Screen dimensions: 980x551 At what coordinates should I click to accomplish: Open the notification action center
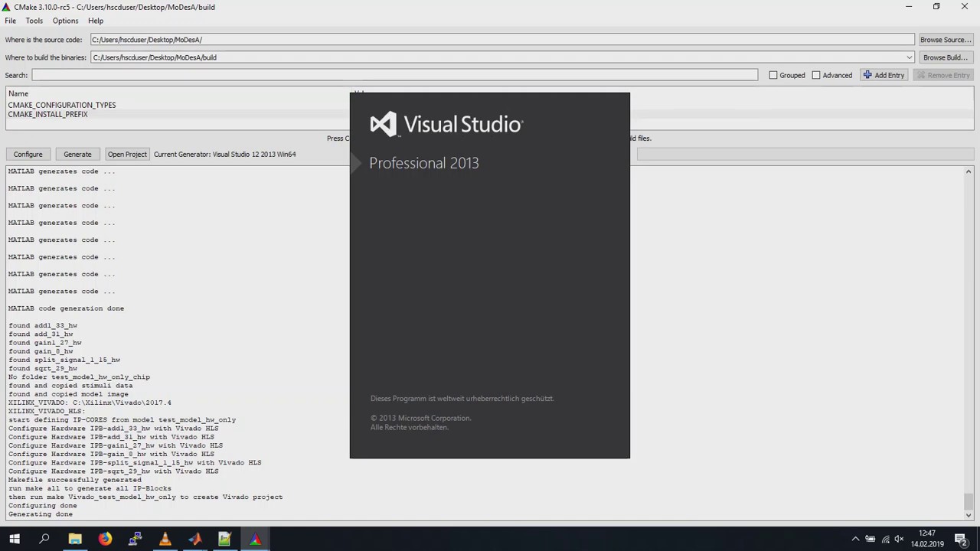click(961, 540)
